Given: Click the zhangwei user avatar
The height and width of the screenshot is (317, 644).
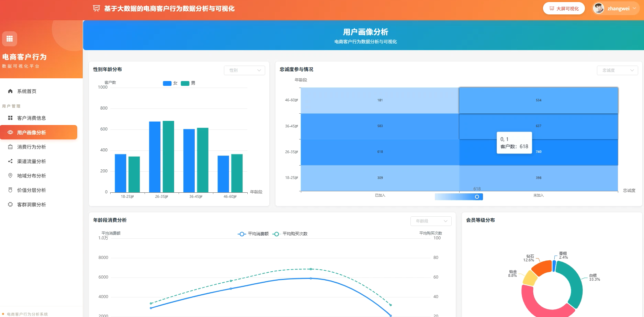Looking at the screenshot, I should coord(599,8).
